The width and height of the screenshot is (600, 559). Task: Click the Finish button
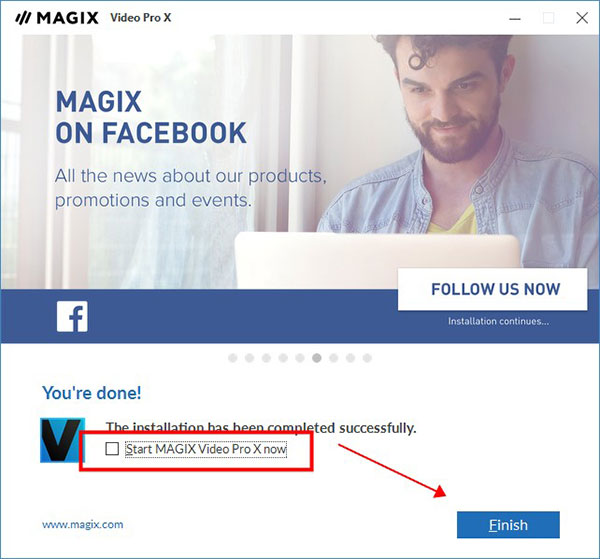tap(508, 525)
